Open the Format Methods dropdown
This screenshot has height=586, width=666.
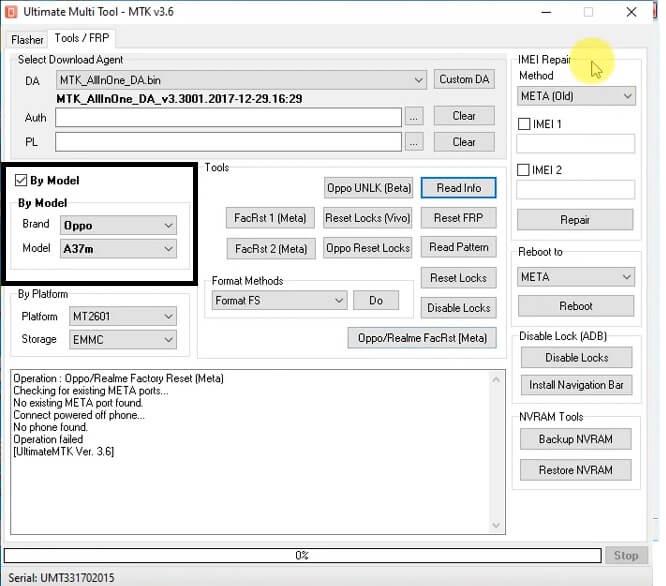point(279,300)
